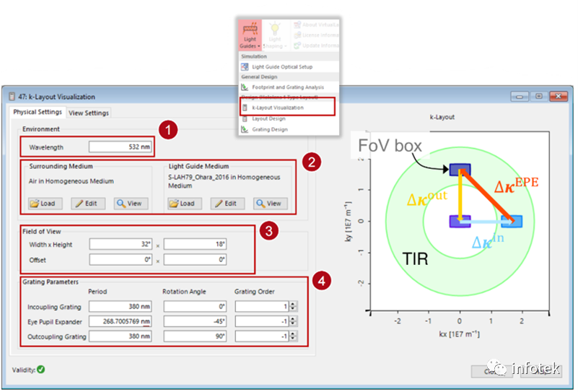
Task: View the Light Guide Medium
Action: 270,203
